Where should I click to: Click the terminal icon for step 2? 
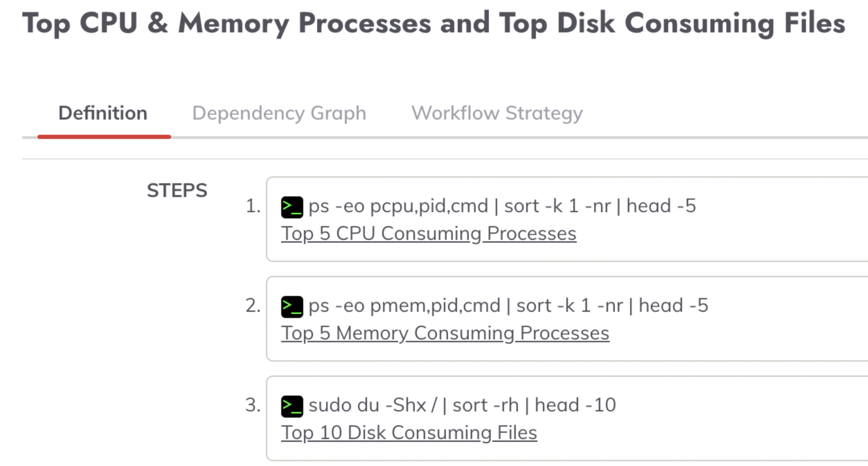click(292, 307)
